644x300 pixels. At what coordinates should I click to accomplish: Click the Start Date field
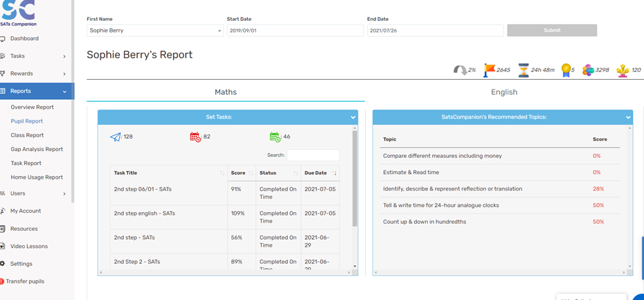pos(295,30)
